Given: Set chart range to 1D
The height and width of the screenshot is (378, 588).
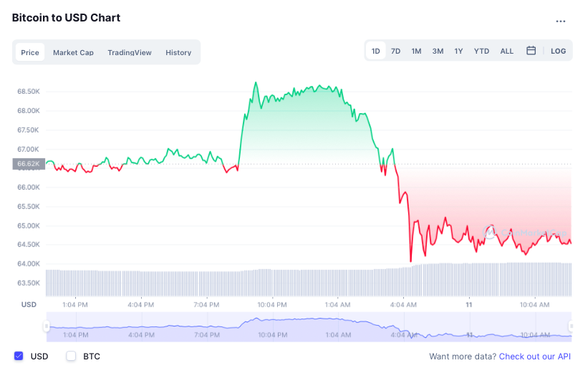Looking at the screenshot, I should click(376, 51).
